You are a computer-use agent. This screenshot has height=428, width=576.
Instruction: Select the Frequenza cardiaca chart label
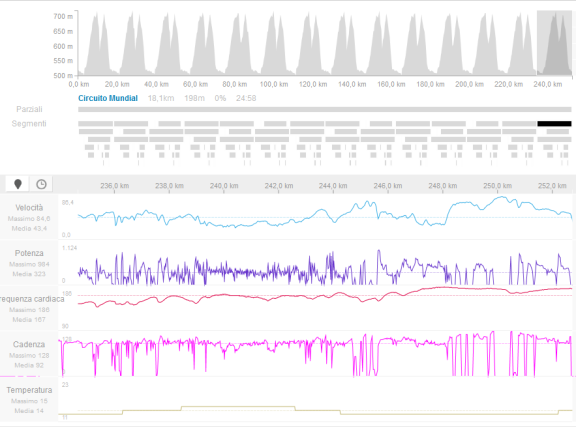[x=32, y=299]
